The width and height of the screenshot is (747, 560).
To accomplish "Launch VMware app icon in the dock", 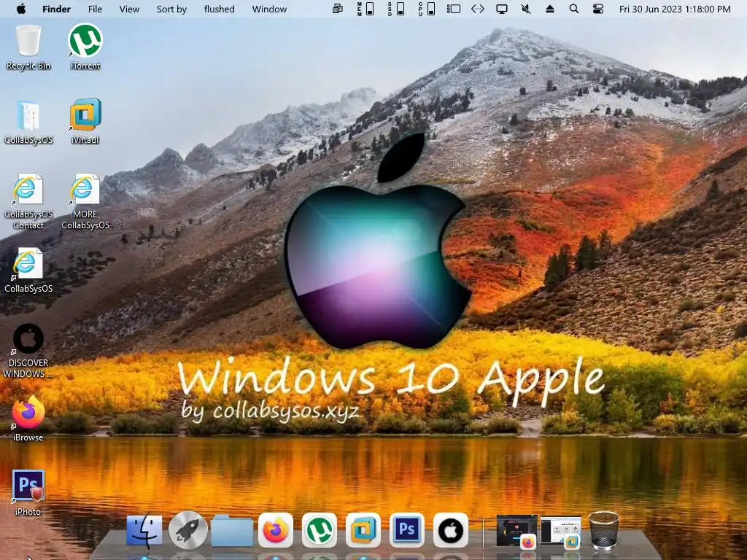I will pyautogui.click(x=363, y=530).
